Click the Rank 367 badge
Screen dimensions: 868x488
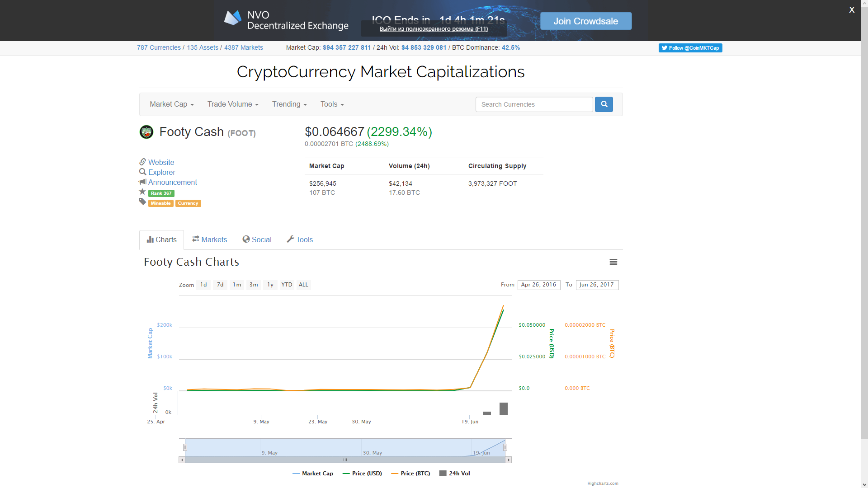(161, 193)
